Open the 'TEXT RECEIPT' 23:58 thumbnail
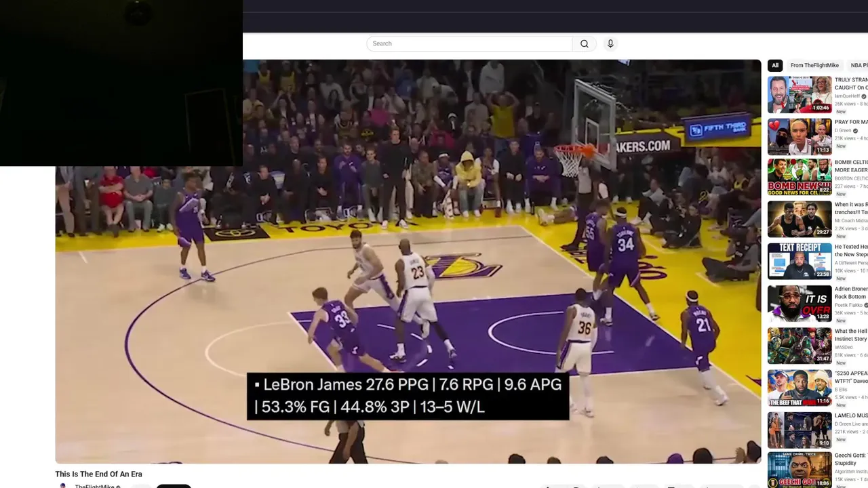Viewport: 868px width, 488px height. pyautogui.click(x=800, y=261)
